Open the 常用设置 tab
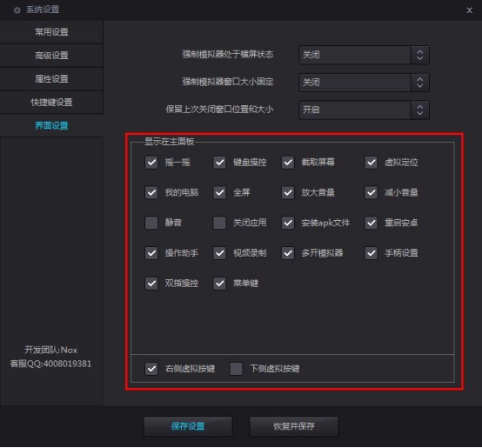The width and height of the screenshot is (482, 448). coord(51,32)
